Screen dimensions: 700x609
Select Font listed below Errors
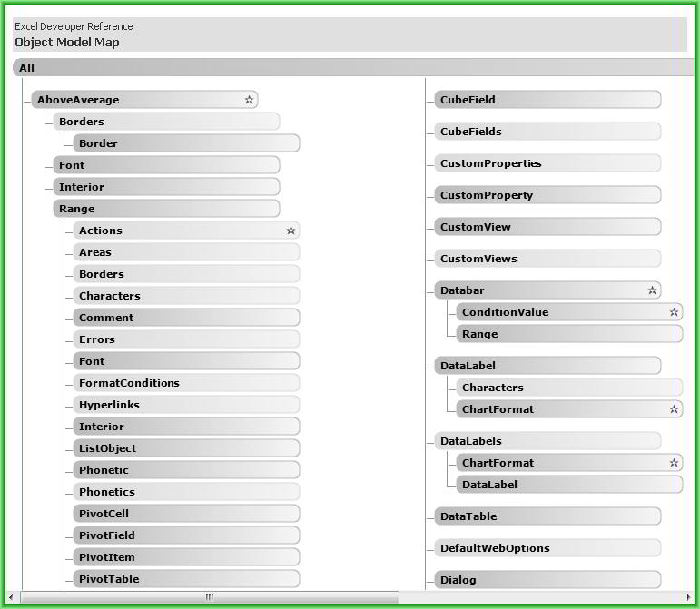186,361
